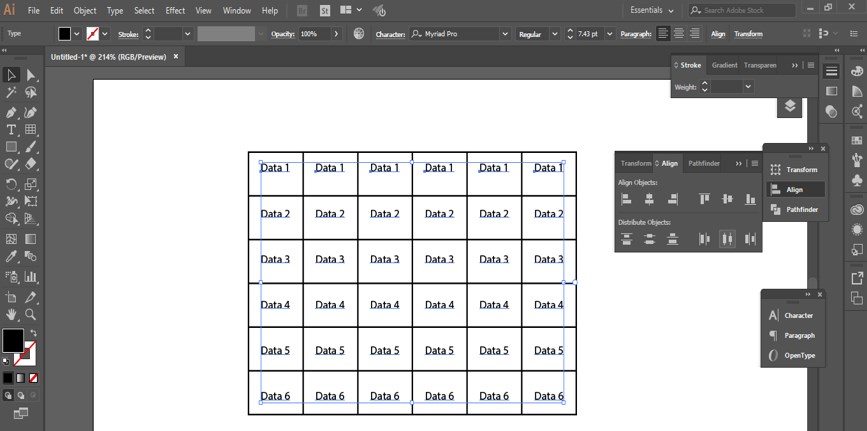The image size is (867, 431).
Task: Select the Eyedropper tool
Action: tap(11, 256)
